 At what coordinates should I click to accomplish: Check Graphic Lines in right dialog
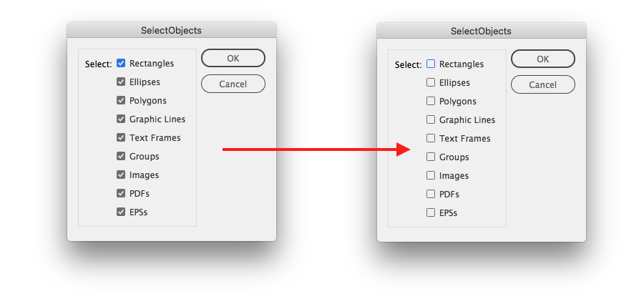[431, 119]
